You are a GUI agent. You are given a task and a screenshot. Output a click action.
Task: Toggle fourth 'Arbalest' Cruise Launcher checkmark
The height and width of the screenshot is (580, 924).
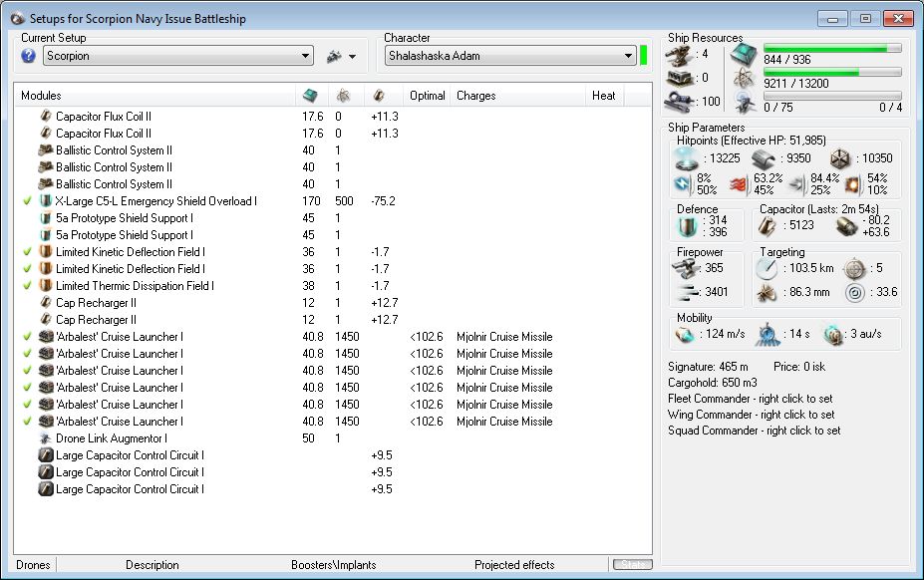(x=27, y=388)
